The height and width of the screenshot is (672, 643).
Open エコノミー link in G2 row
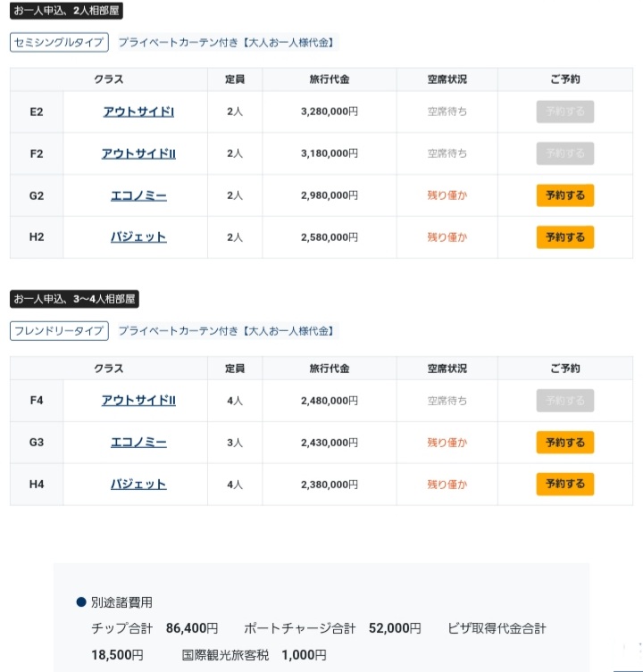(x=138, y=195)
